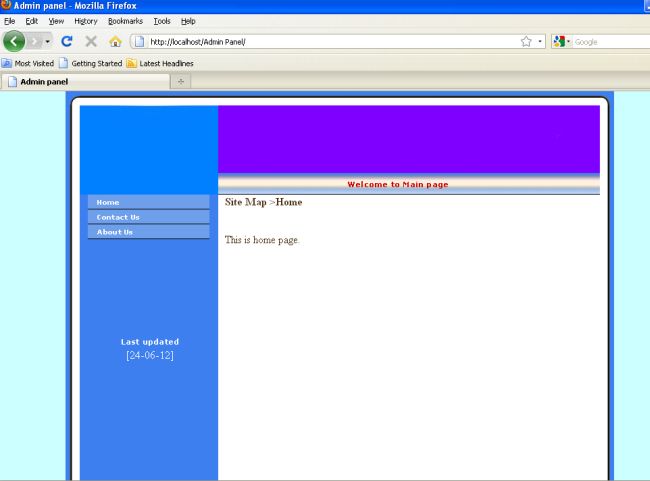Click the Welcome to Main page heading
650x481 pixels.
coord(398,185)
